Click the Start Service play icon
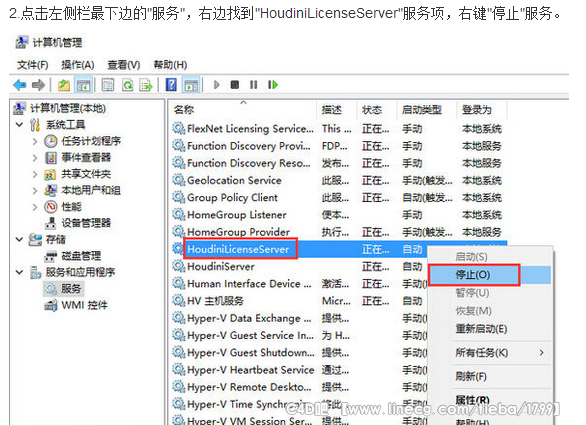The width and height of the screenshot is (586, 426). click(x=216, y=85)
